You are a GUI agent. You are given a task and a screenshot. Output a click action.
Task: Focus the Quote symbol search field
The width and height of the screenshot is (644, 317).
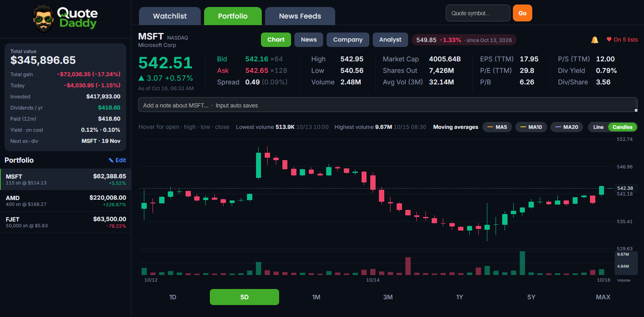pyautogui.click(x=478, y=13)
